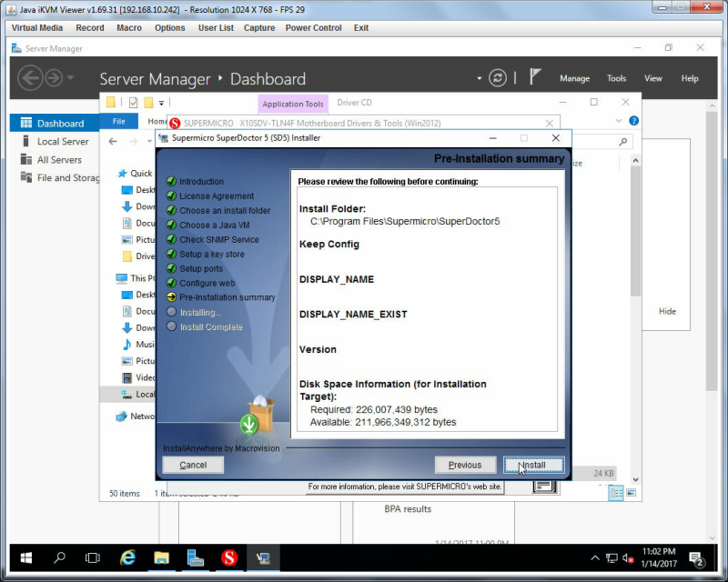Open the notifications flag icon
728x582 pixels.
pyautogui.click(x=535, y=77)
